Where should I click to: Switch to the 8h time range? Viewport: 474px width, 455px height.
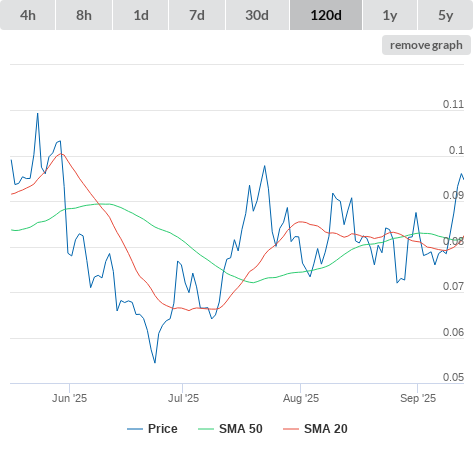click(84, 15)
